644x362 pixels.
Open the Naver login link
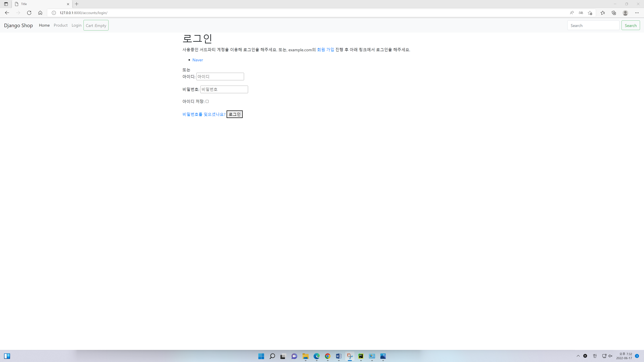pos(198,60)
